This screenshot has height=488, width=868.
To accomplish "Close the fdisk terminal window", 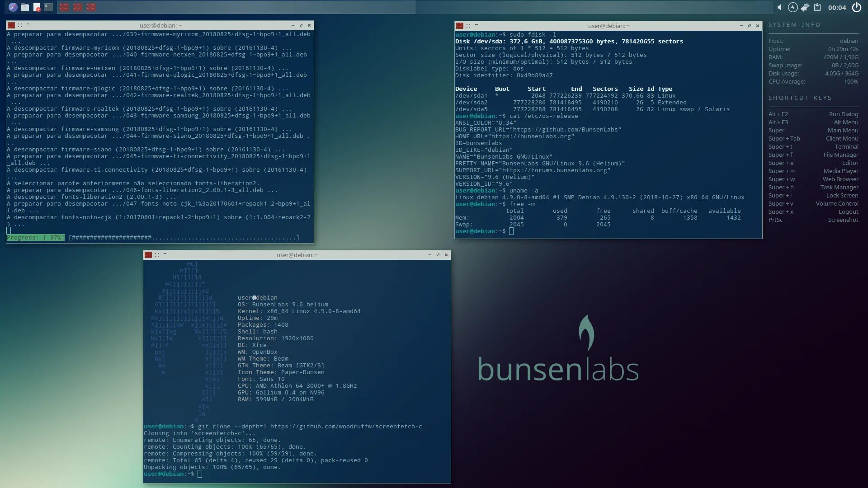I will tap(758, 26).
